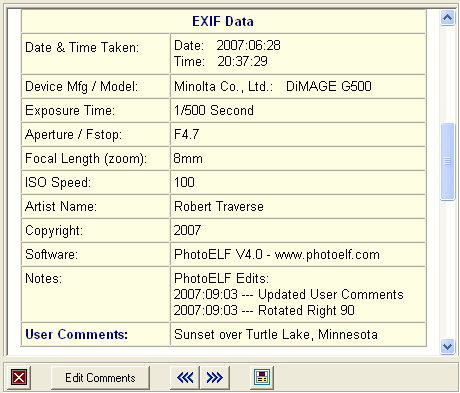460x393 pixels.
Task: Select the 1/500 Second value
Action: (x=214, y=110)
